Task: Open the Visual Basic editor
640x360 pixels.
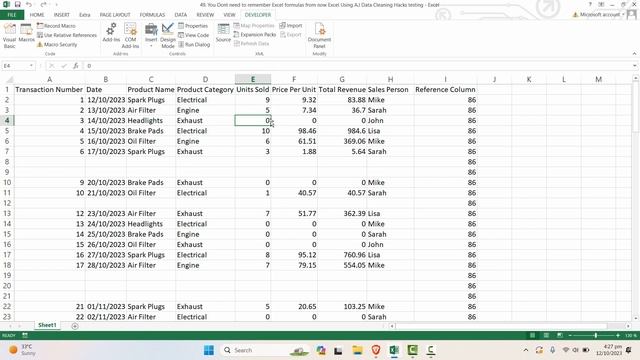Action: (x=9, y=36)
